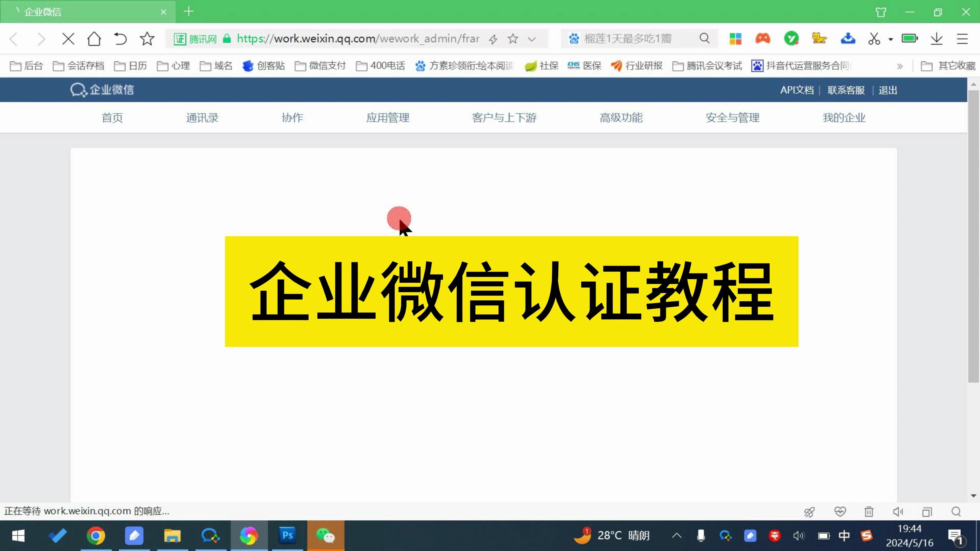Open the 日历 bookmark folder
This screenshot has width=980, height=551.
[x=130, y=66]
